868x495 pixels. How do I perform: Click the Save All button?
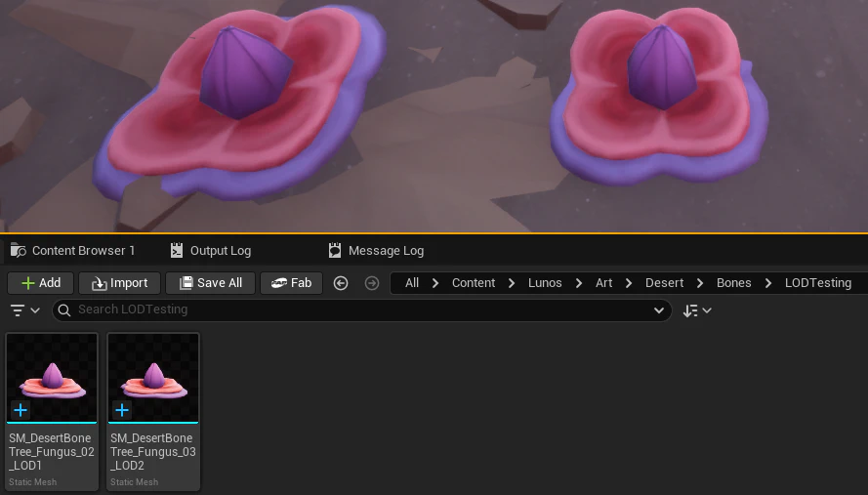click(x=210, y=283)
